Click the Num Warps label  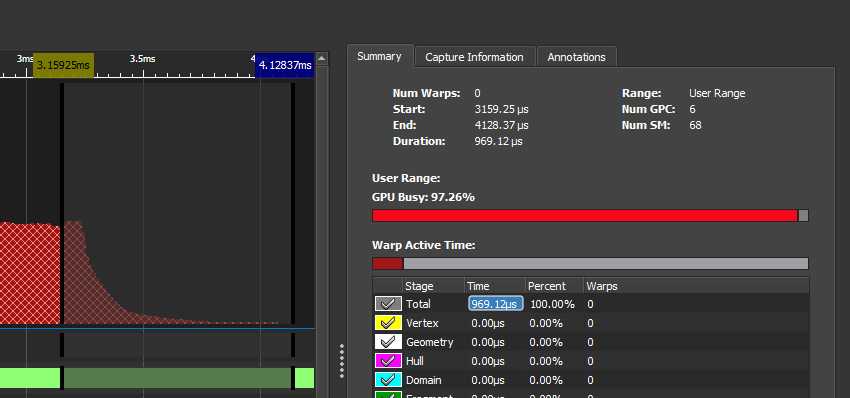426,93
